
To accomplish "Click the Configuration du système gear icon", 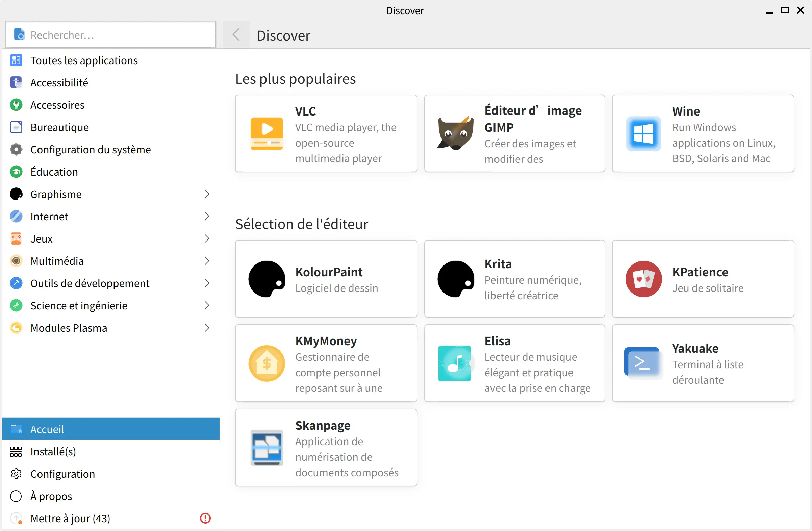I will (16, 150).
